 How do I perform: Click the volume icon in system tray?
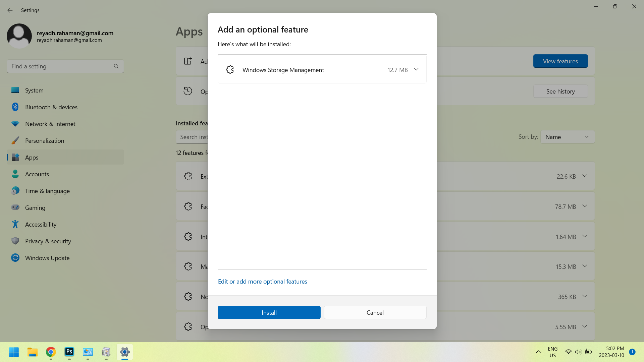click(x=578, y=352)
